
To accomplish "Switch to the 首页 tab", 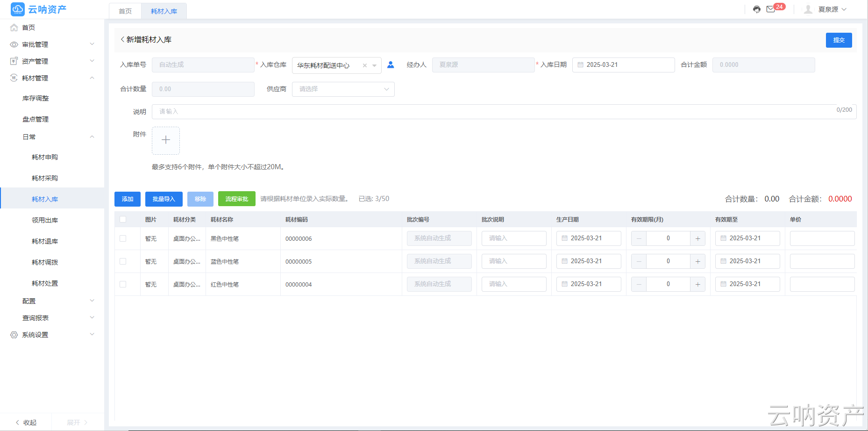I will point(125,11).
